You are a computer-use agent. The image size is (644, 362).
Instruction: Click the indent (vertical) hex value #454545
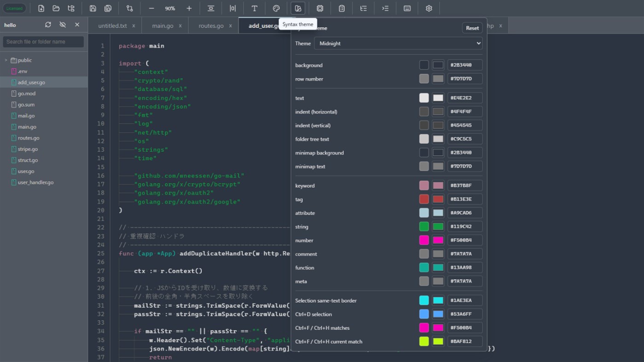pyautogui.click(x=465, y=125)
